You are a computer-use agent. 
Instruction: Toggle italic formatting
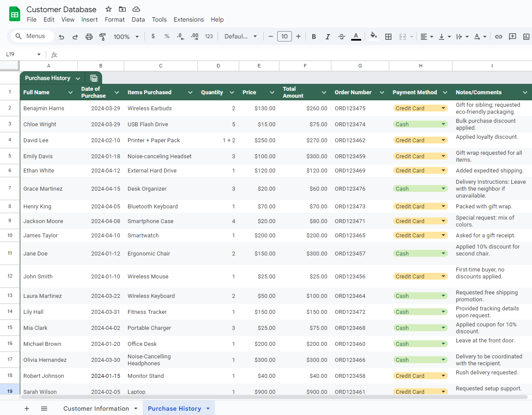(x=328, y=37)
